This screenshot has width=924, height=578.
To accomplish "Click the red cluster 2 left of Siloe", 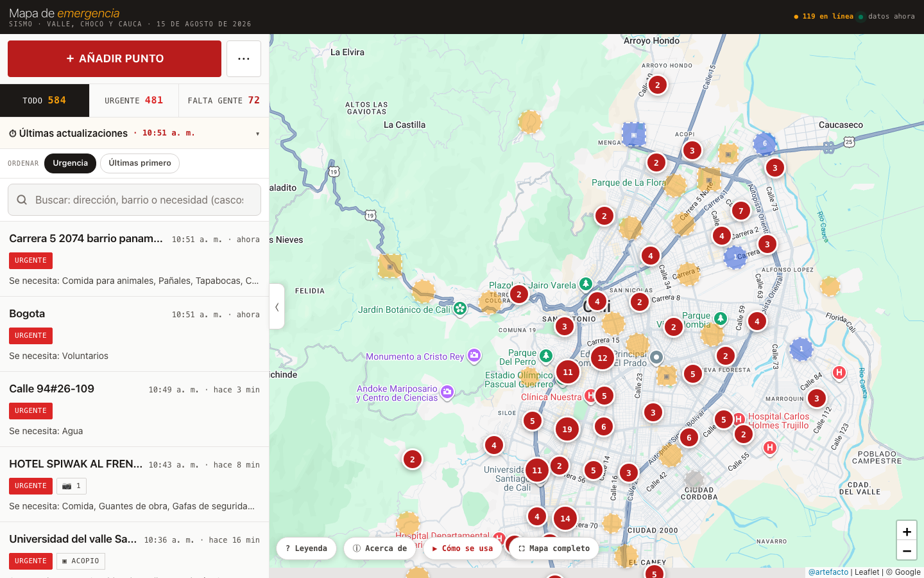I will (413, 459).
